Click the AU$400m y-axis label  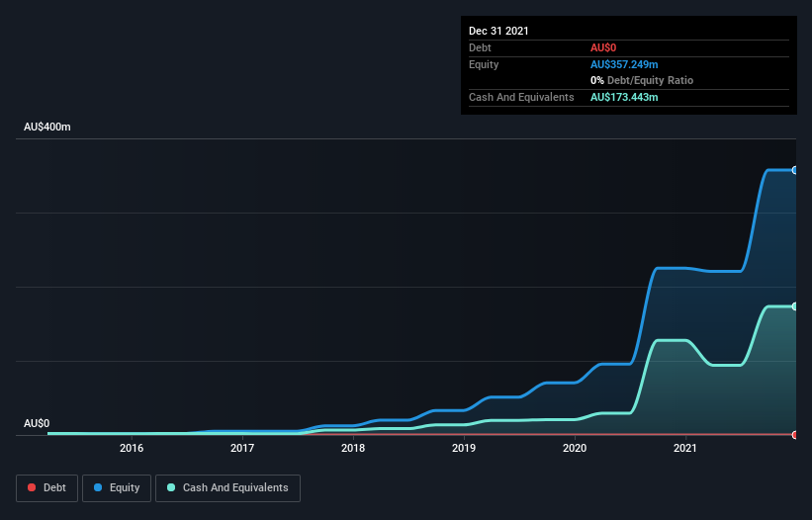coord(47,127)
